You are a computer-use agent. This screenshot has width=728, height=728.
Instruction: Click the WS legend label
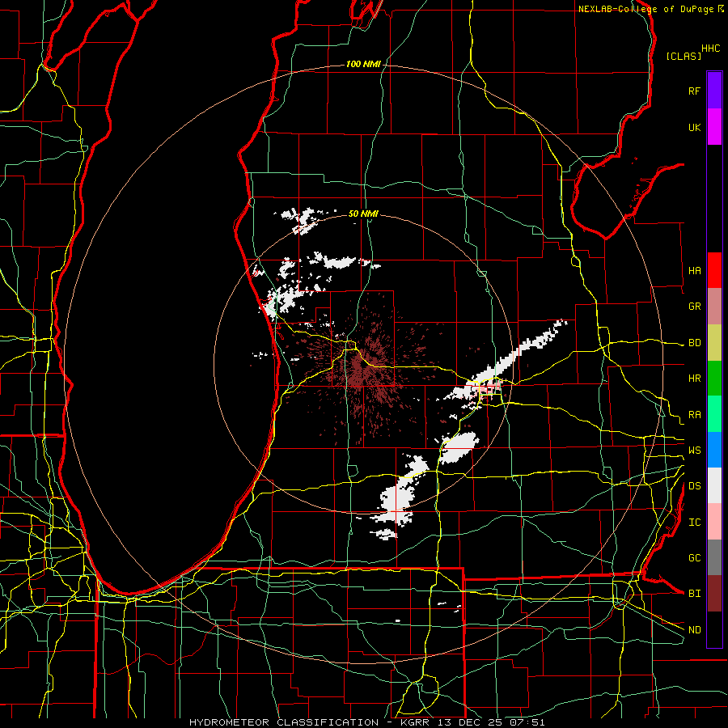(694, 450)
